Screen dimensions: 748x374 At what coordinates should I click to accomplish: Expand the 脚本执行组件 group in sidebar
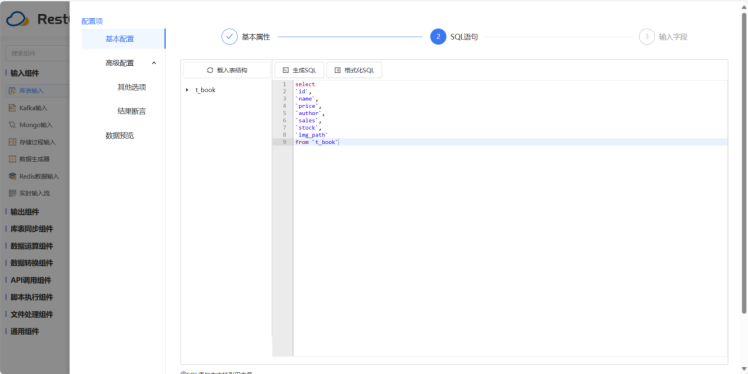31,297
